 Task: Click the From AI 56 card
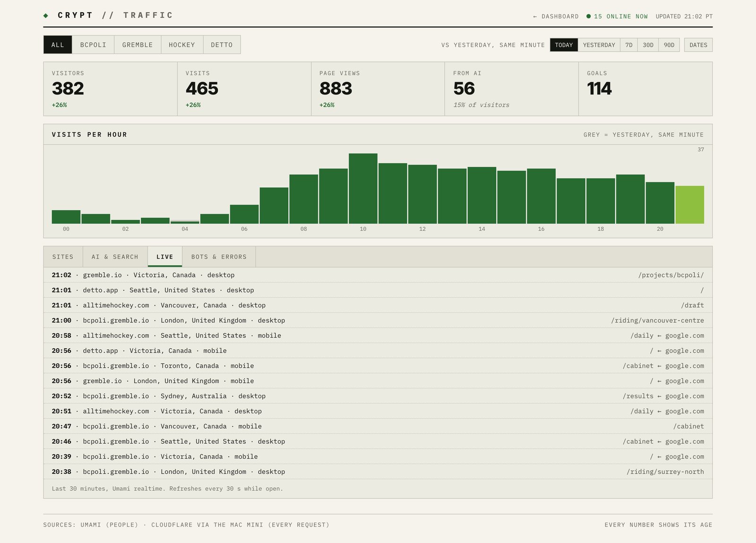pos(512,89)
